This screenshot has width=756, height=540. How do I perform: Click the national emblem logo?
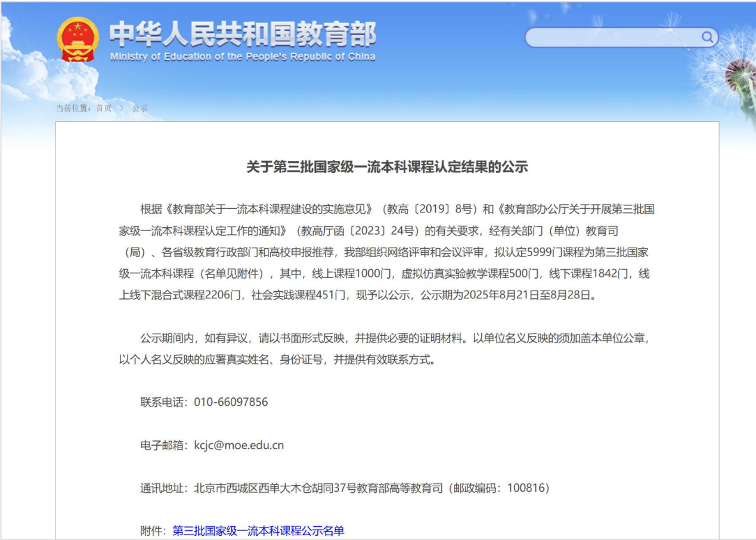(x=78, y=39)
